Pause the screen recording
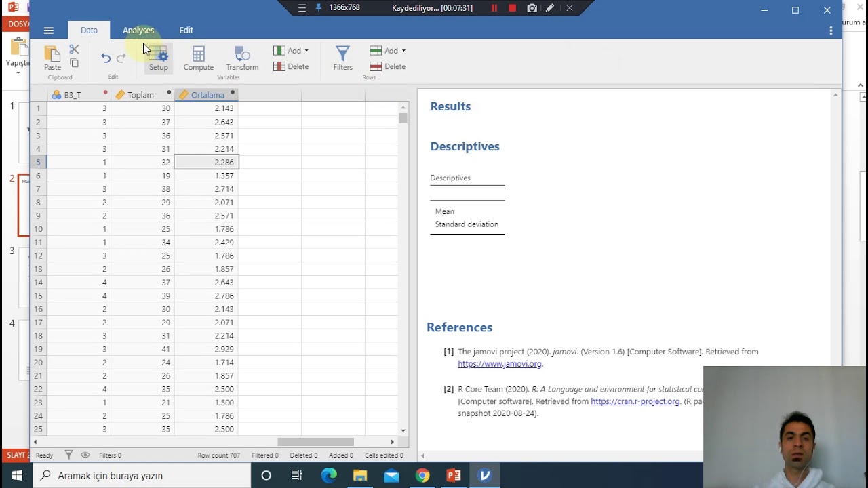This screenshot has width=868, height=488. tap(494, 8)
